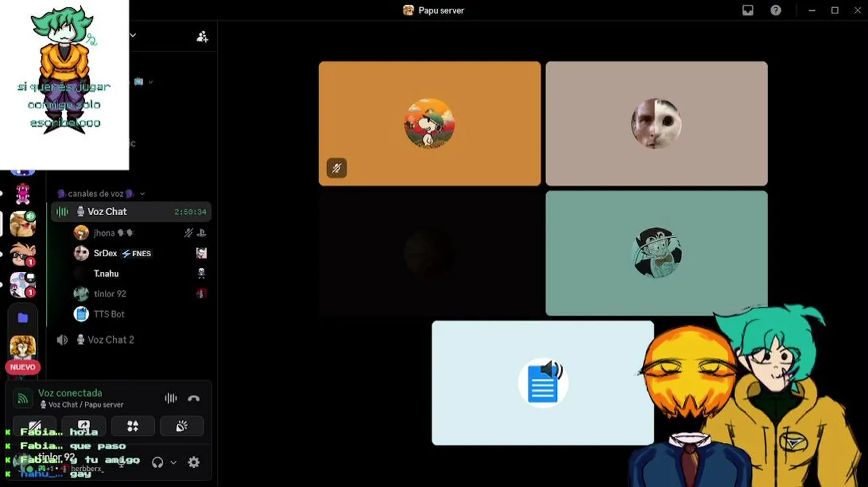Click the red NUEVO badge
The width and height of the screenshot is (868, 487).
click(x=22, y=367)
